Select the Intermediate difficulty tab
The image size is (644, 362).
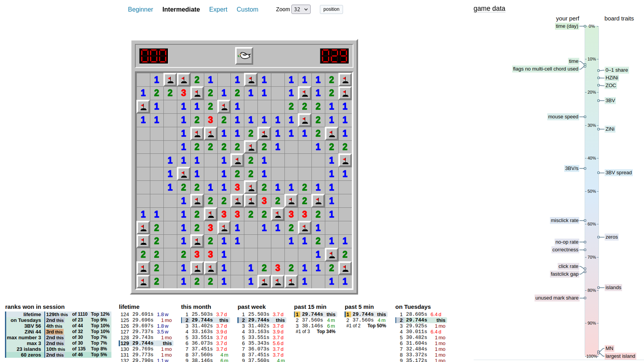tap(181, 9)
